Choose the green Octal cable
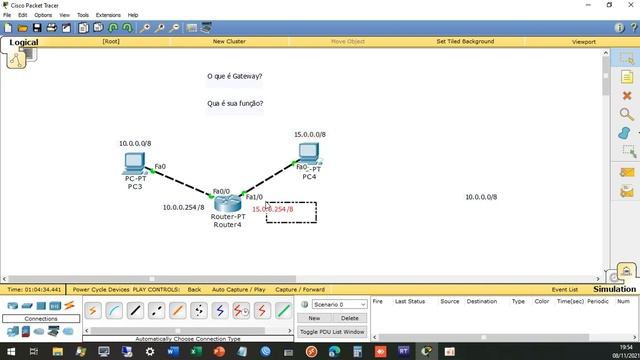 pos(284,311)
